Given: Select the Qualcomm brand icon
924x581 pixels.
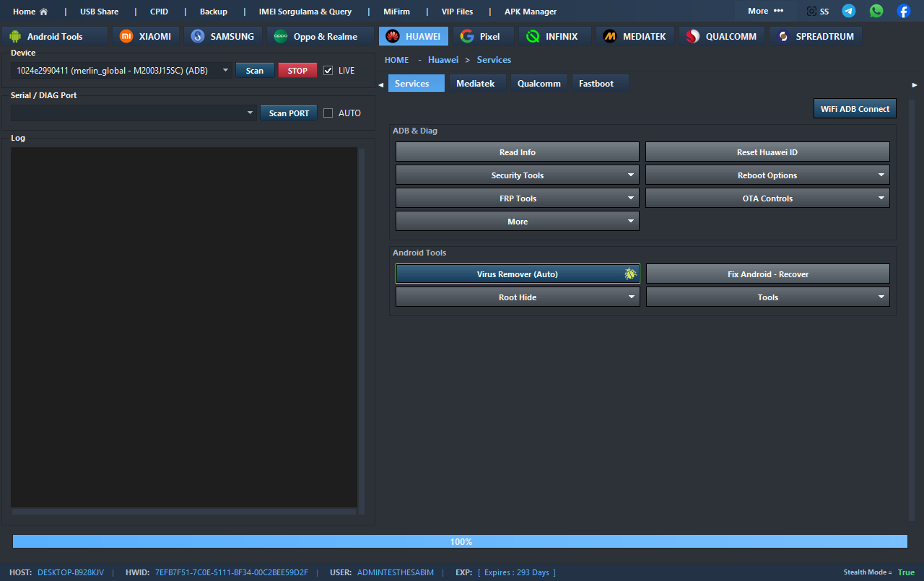Looking at the screenshot, I should point(693,36).
